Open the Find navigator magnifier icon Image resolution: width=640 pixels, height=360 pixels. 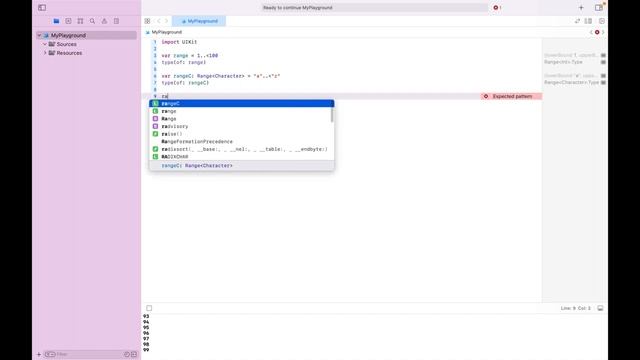[x=92, y=21]
